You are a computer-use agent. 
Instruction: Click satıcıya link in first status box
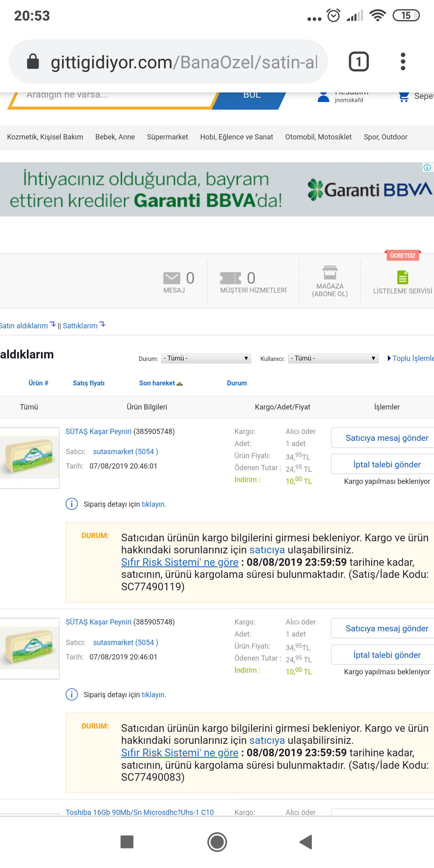tap(267, 550)
